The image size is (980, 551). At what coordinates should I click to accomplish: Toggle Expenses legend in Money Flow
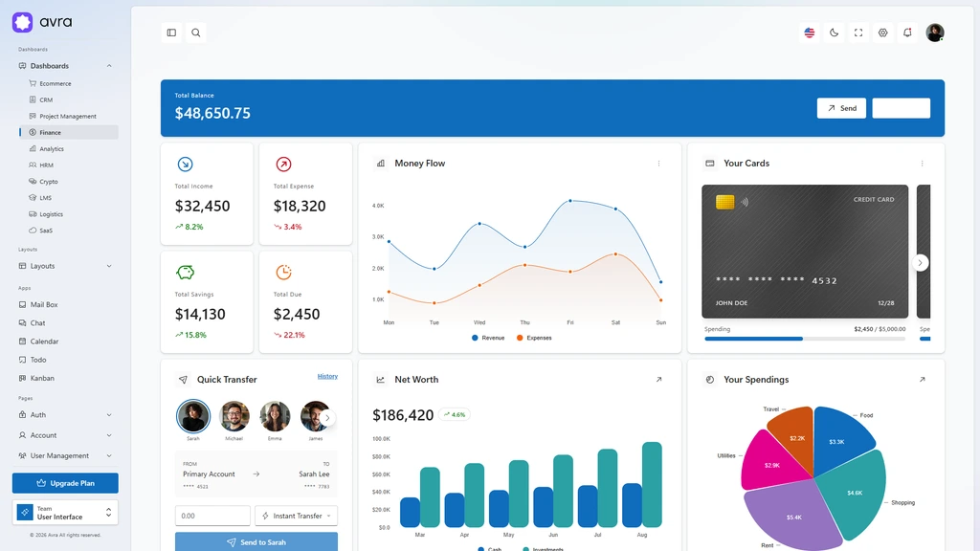coord(534,338)
